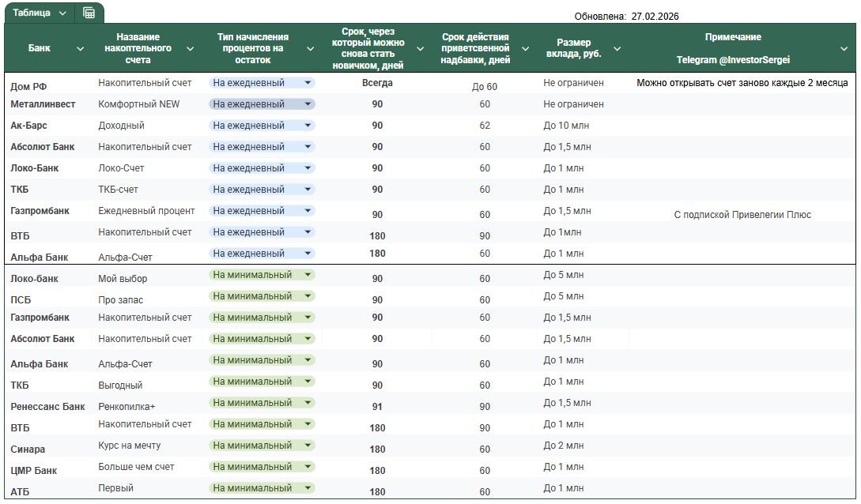Click the Обновлена label
Viewport: 861px width, 504px height.
(600, 17)
